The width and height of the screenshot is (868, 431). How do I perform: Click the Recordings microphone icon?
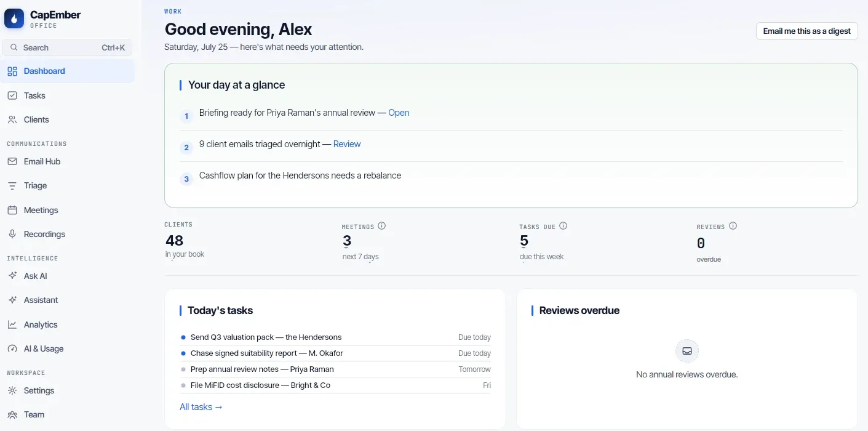tap(12, 234)
